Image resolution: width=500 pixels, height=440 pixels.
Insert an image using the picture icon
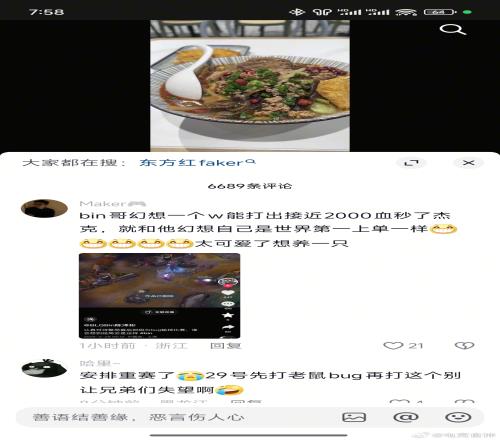coord(354,417)
